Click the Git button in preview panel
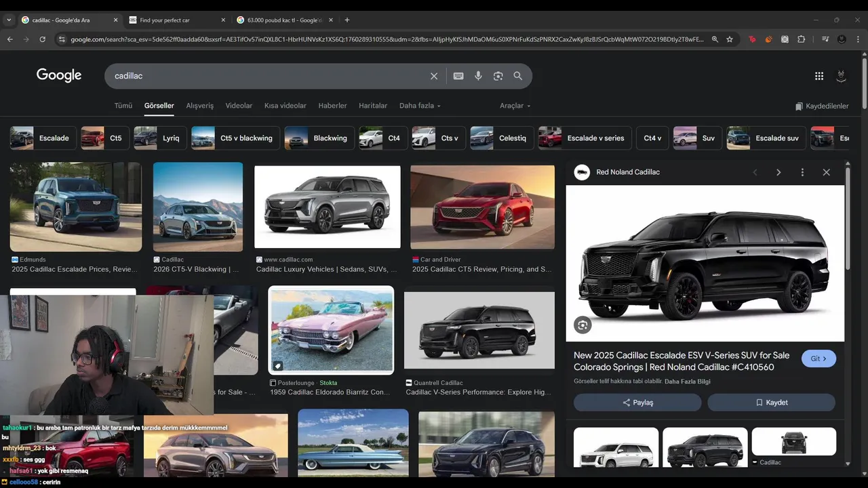This screenshot has width=868, height=488. 818,359
